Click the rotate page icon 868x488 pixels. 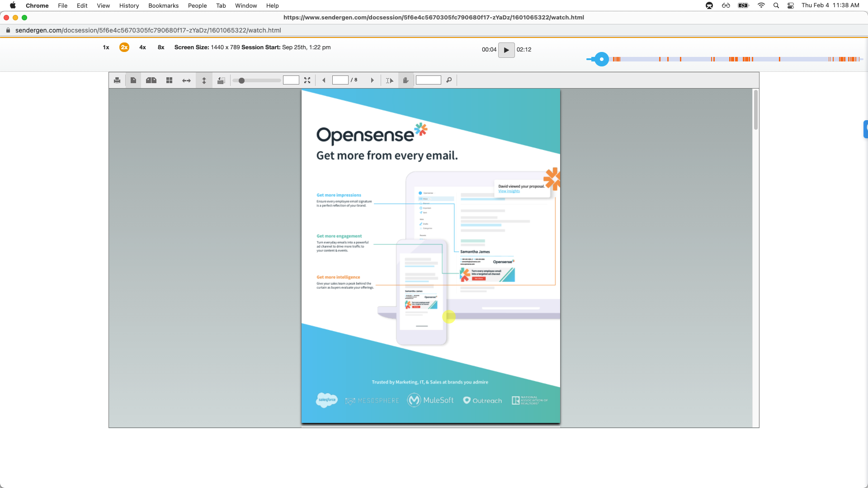tap(221, 80)
